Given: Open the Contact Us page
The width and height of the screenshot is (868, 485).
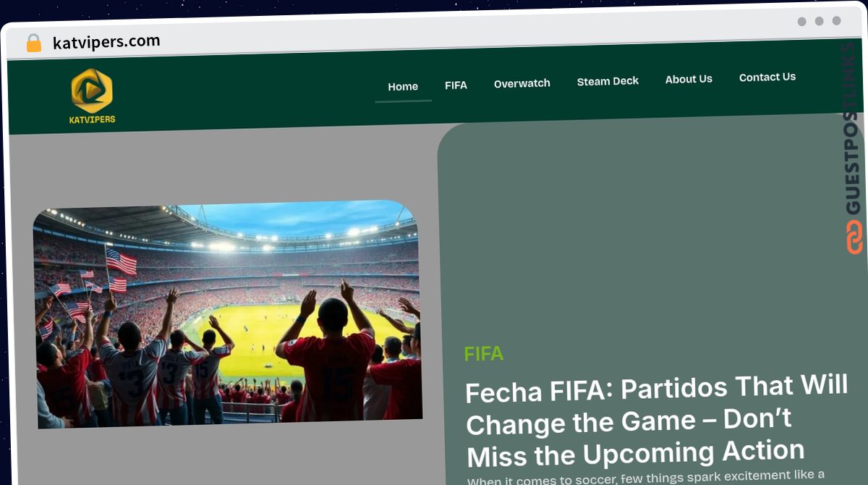Looking at the screenshot, I should pyautogui.click(x=767, y=77).
